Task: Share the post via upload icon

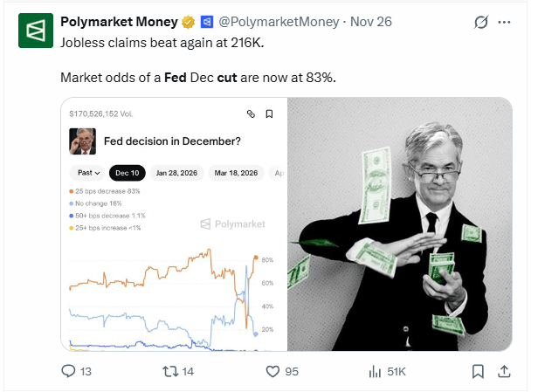Action: (504, 371)
